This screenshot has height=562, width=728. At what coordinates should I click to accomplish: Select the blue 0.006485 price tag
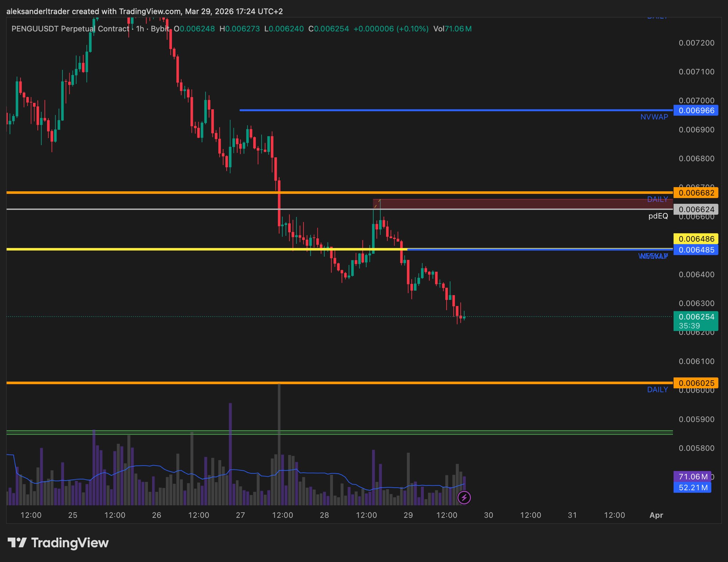coord(696,250)
